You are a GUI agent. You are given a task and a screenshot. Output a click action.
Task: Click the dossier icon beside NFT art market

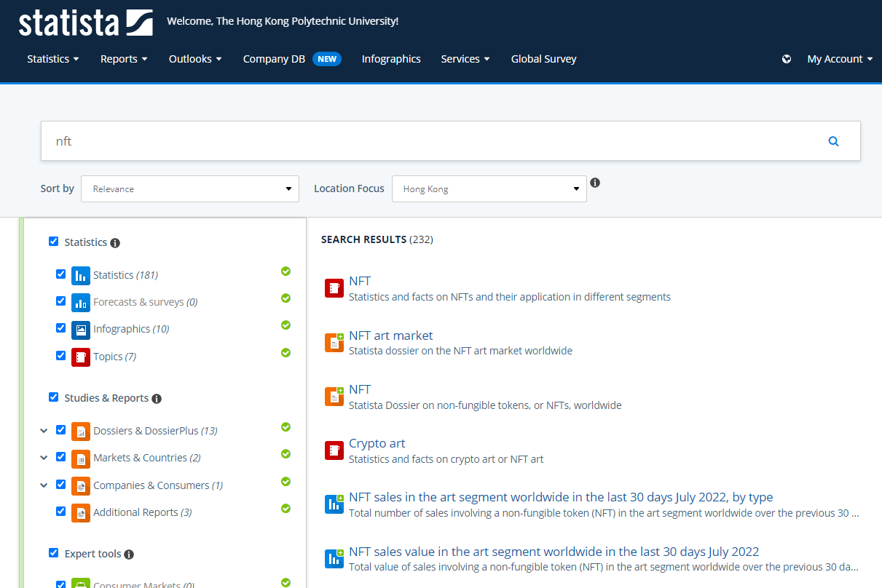point(334,342)
